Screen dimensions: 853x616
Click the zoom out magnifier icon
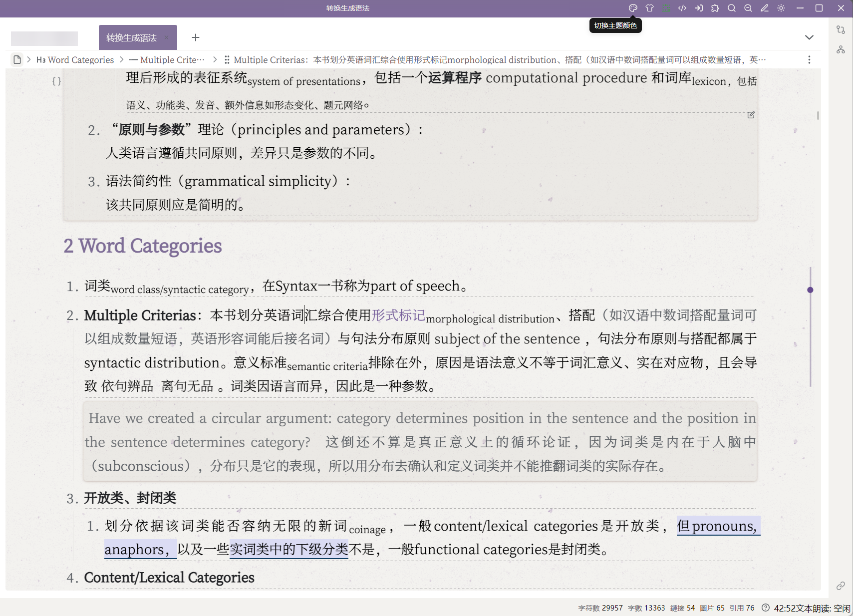coord(748,8)
